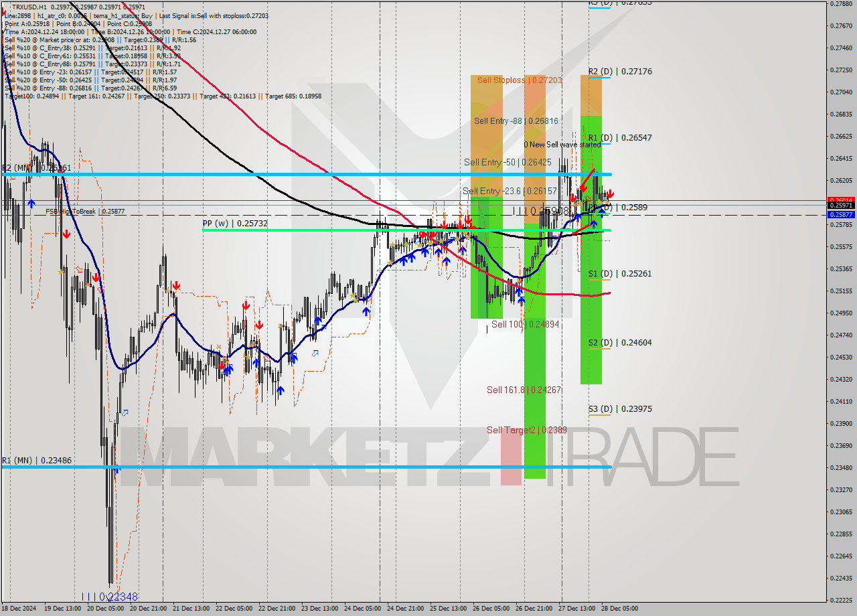
Task: Click the '| | | 0.22348' low marker label
Action: pyautogui.click(x=109, y=596)
